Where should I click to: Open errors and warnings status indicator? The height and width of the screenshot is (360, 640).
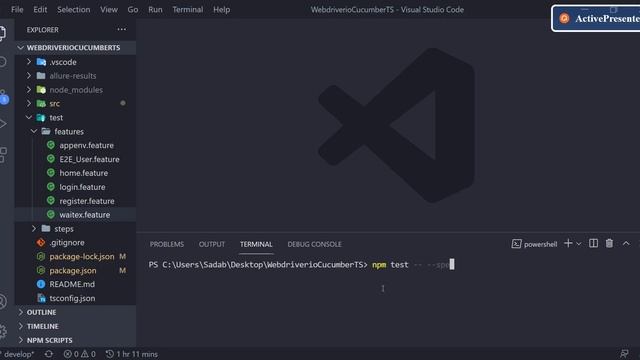80,354
